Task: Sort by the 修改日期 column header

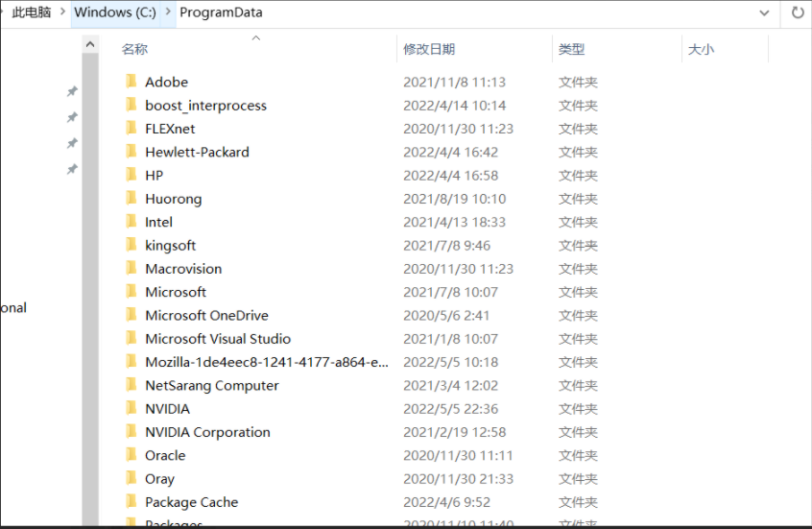Action: [x=429, y=49]
